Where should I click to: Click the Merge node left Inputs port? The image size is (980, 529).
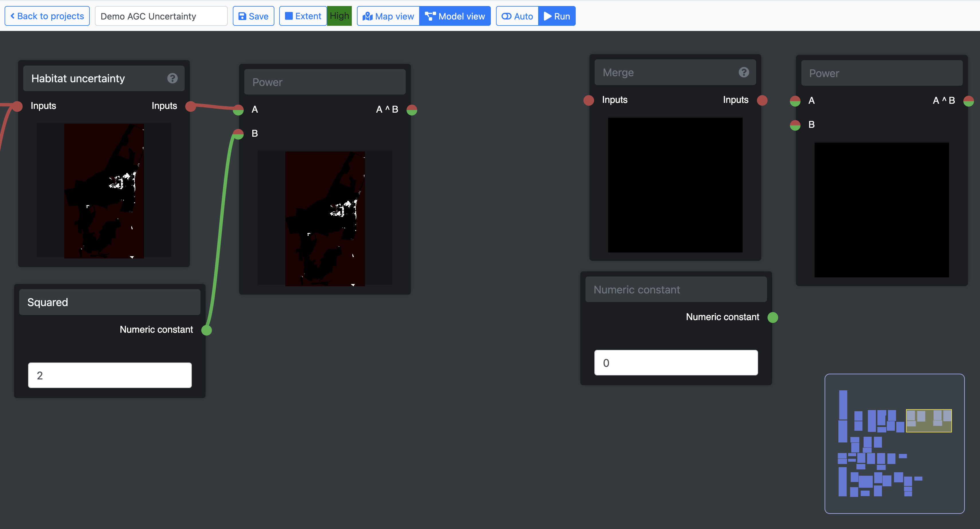589,100
